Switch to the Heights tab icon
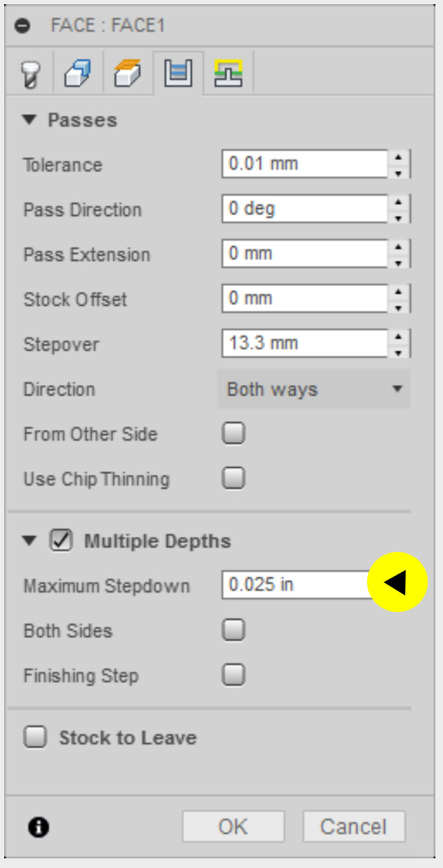Image resolution: width=443 pixels, height=868 pixels. 126,73
